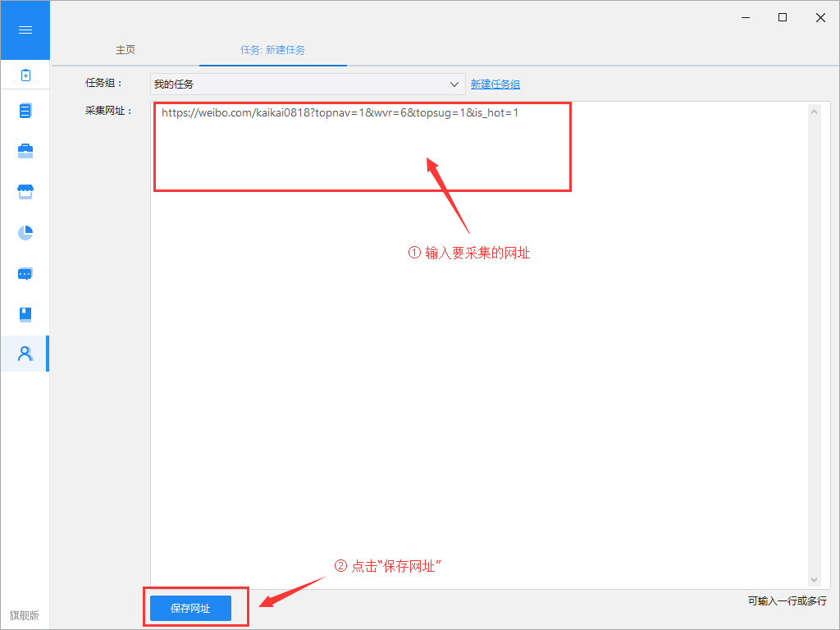This screenshot has height=630, width=840.
Task: Click the 新建任务组 link
Action: [x=495, y=84]
